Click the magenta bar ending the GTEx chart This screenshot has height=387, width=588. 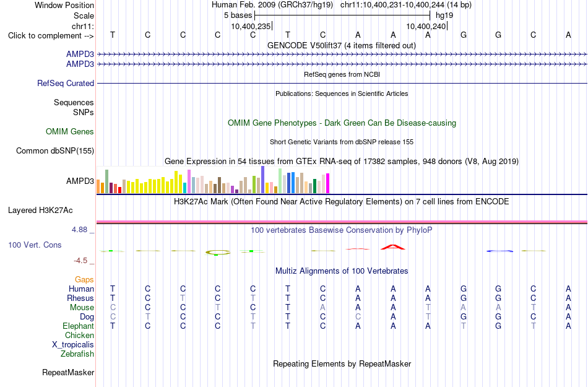(328, 183)
